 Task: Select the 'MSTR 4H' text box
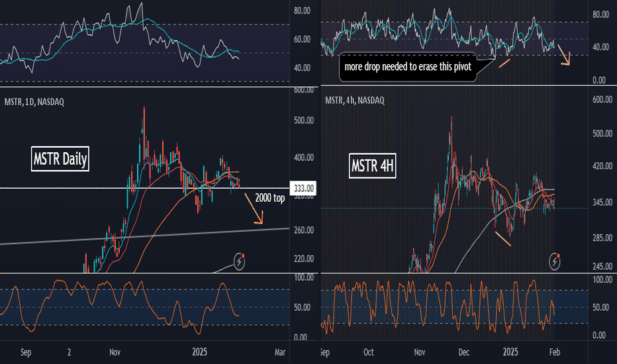click(x=372, y=165)
